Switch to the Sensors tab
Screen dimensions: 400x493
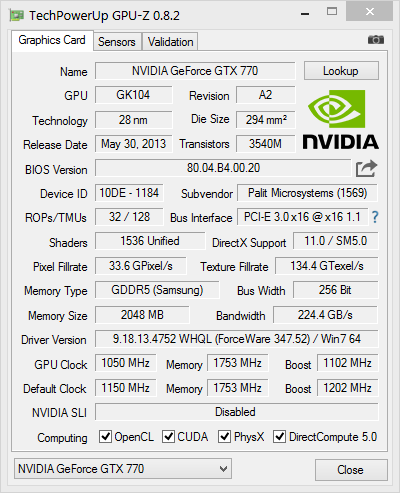tap(117, 42)
